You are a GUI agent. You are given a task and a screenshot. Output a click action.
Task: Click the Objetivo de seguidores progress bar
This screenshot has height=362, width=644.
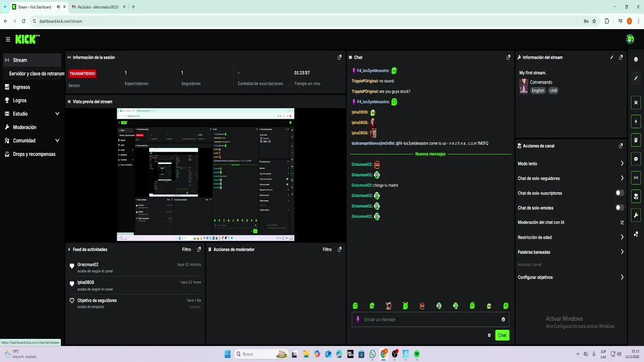click(x=195, y=307)
